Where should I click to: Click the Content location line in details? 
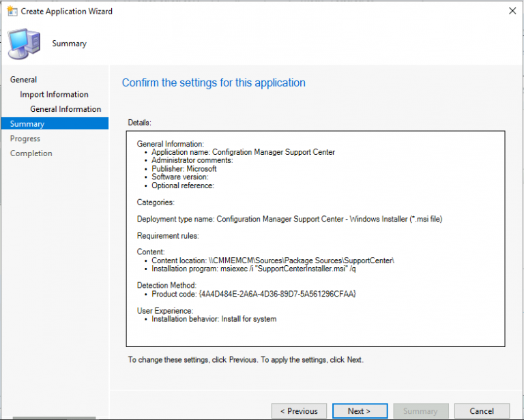click(x=273, y=261)
